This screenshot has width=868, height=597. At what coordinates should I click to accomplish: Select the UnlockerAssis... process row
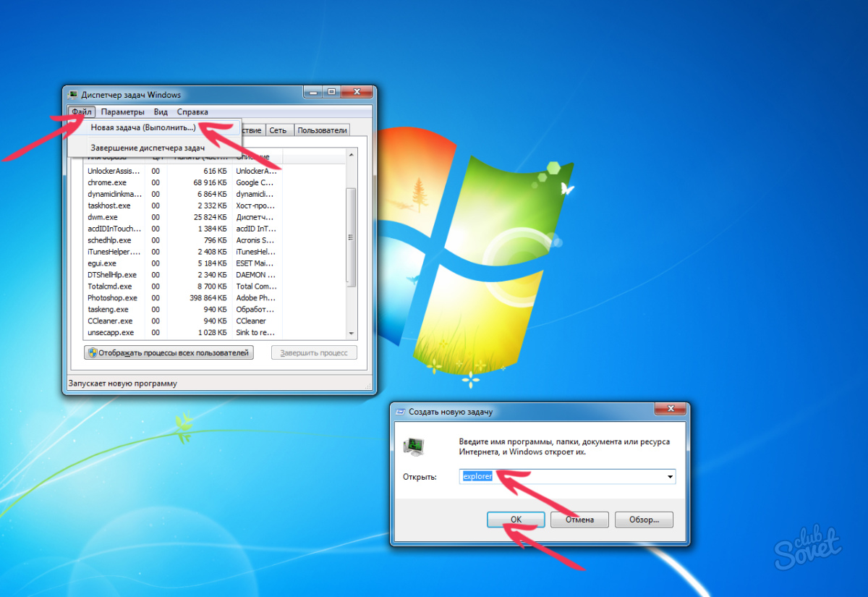[x=215, y=171]
